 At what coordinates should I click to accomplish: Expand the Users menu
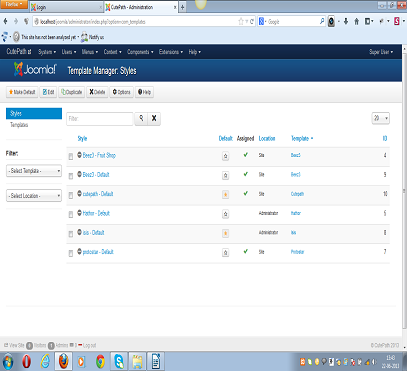point(69,52)
